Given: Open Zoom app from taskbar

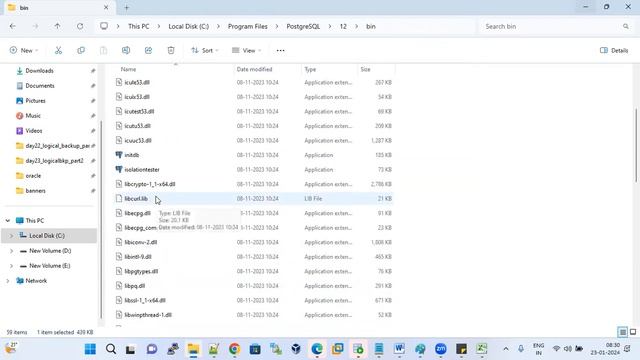Looking at the screenshot, I should tap(440, 349).
